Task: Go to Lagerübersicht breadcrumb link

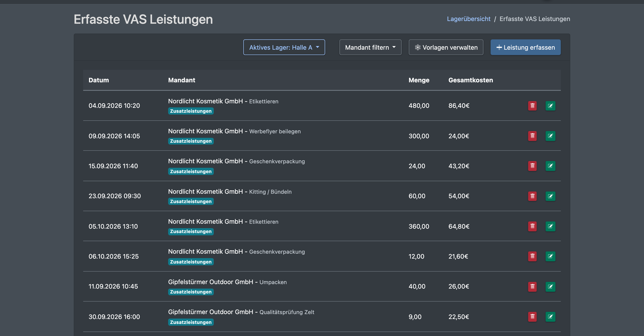Action: click(x=468, y=19)
